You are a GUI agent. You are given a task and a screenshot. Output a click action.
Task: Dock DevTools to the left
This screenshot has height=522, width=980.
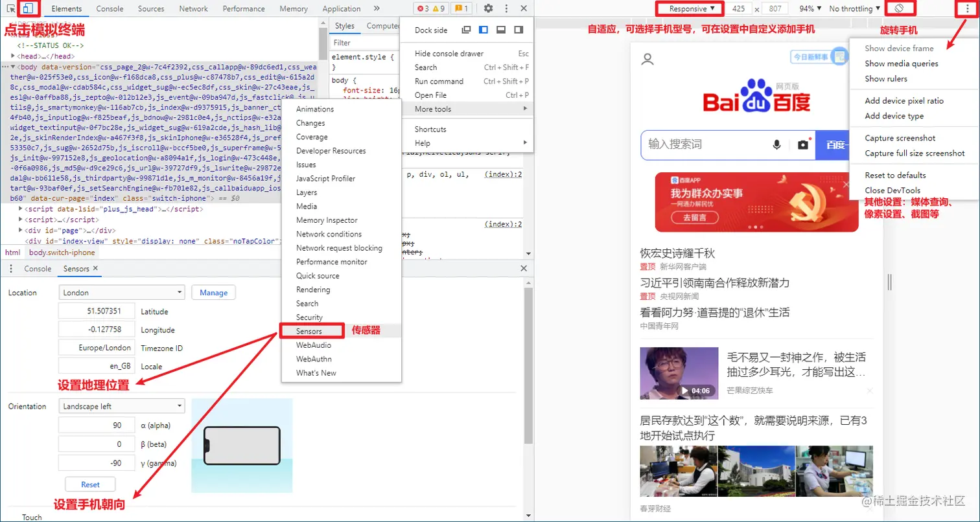(x=483, y=30)
